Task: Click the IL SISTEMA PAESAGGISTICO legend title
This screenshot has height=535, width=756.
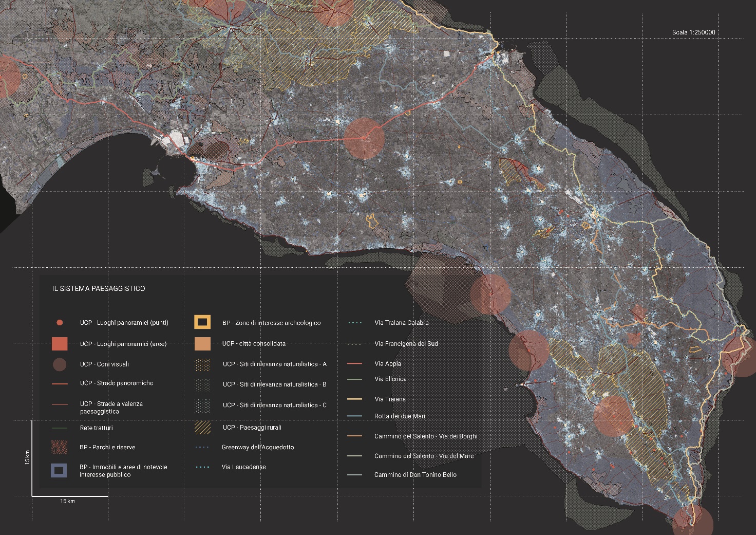Action: (x=98, y=289)
